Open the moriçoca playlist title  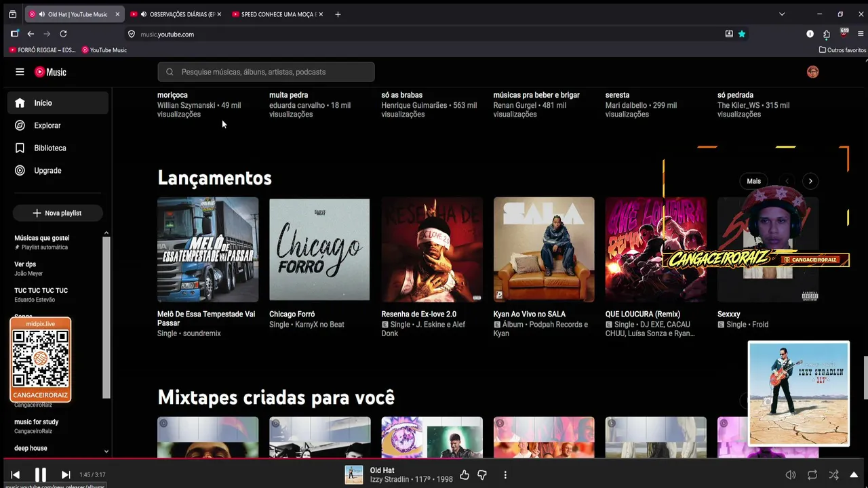[172, 96]
